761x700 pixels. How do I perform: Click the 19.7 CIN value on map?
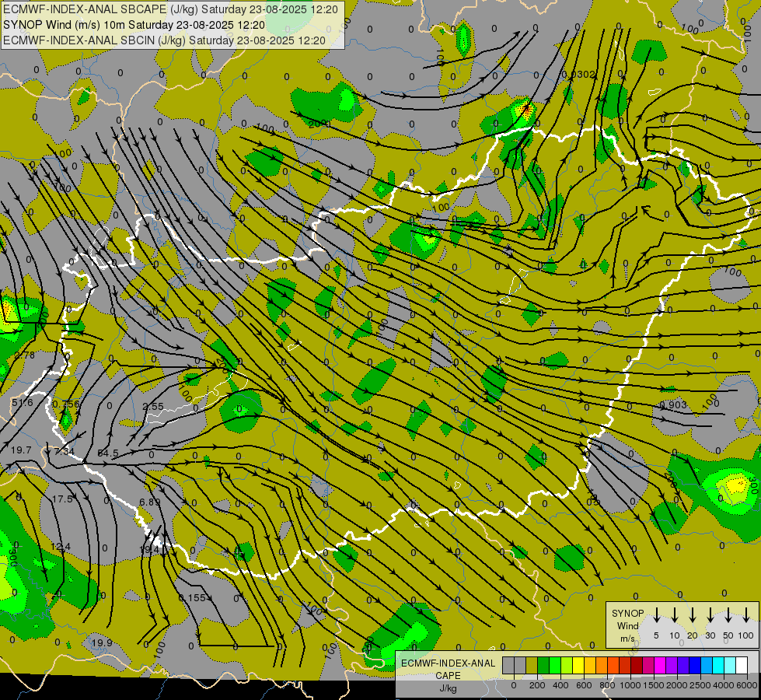(21, 450)
